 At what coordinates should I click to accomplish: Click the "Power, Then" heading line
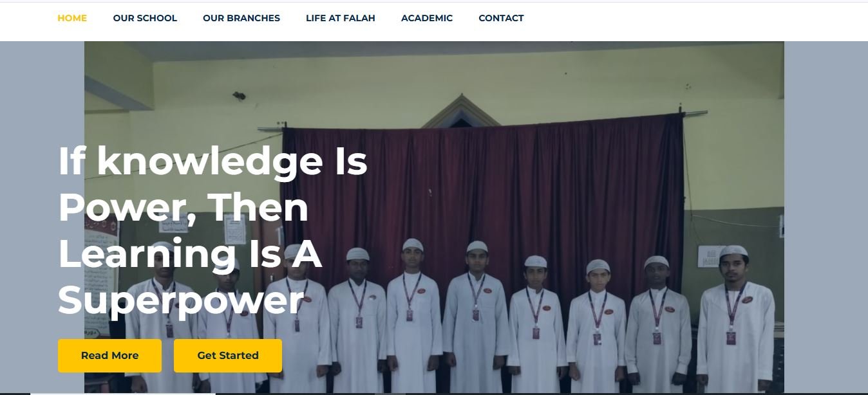coord(184,207)
